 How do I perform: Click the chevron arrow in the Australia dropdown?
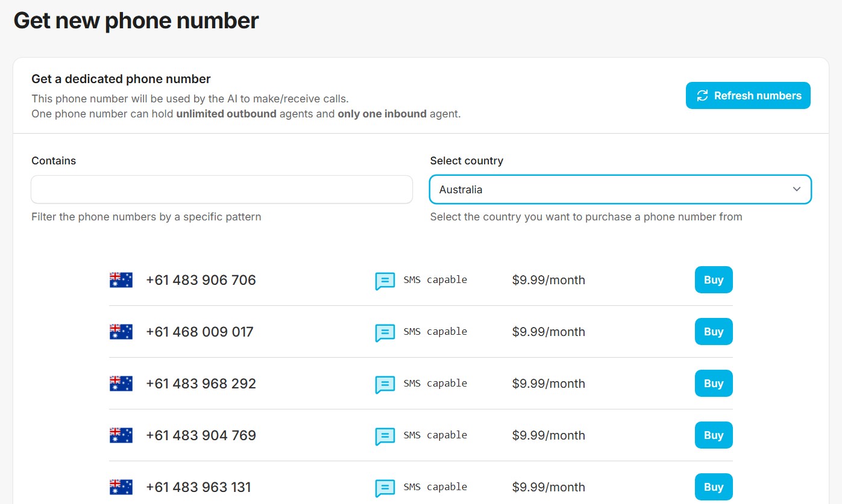pyautogui.click(x=796, y=190)
